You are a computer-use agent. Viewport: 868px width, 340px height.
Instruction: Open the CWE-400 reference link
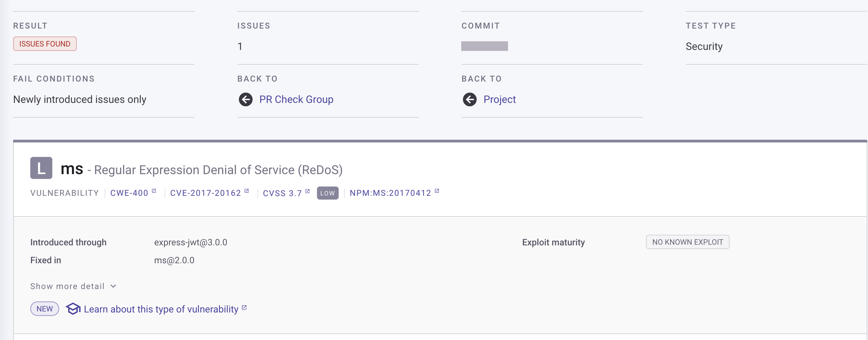click(129, 193)
